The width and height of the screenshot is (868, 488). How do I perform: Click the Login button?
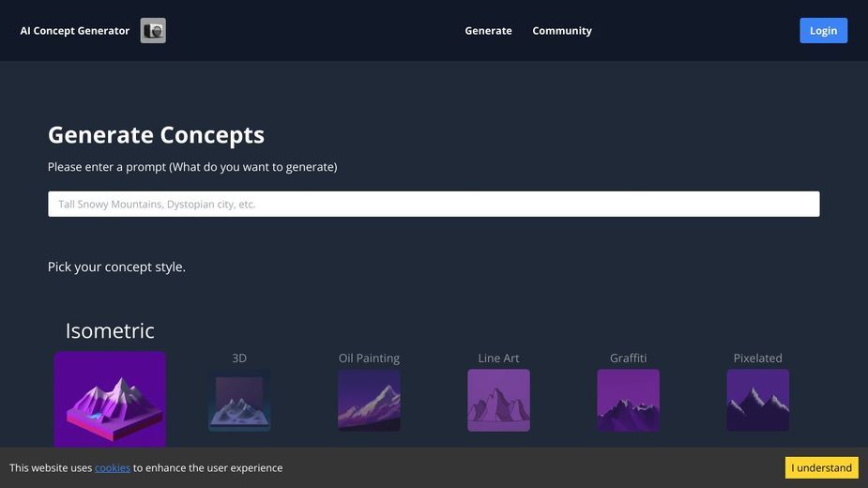[823, 30]
